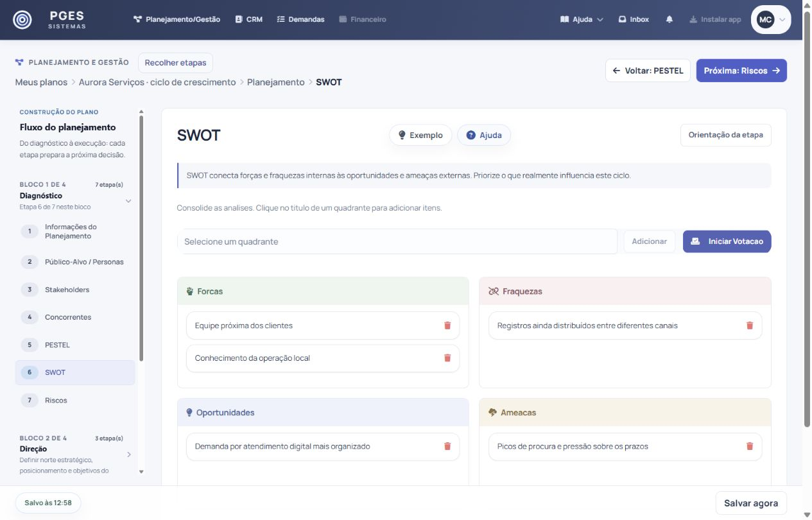Click the Recolher etapas button
Screen dimensions: 812x520
point(175,63)
